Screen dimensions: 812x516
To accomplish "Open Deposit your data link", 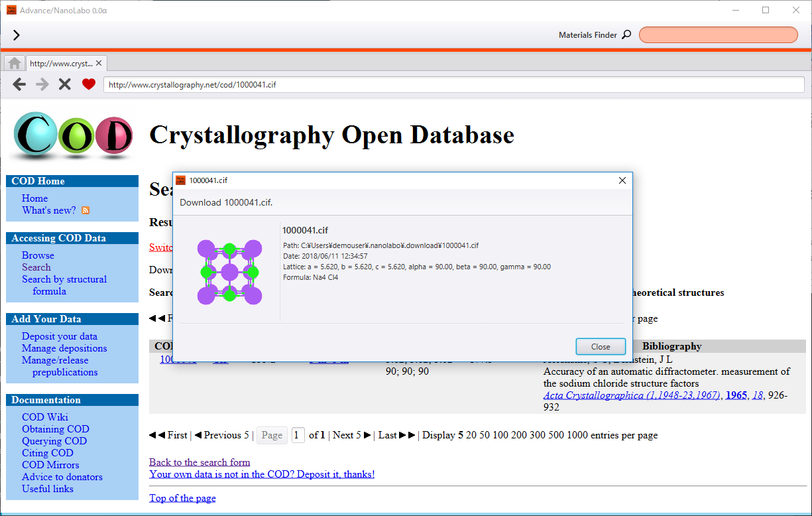I will 60,336.
